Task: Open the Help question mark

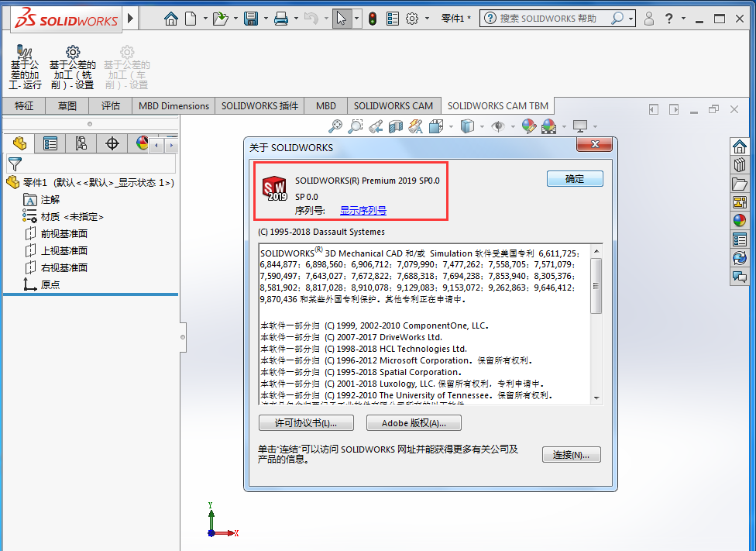Action: [668, 19]
